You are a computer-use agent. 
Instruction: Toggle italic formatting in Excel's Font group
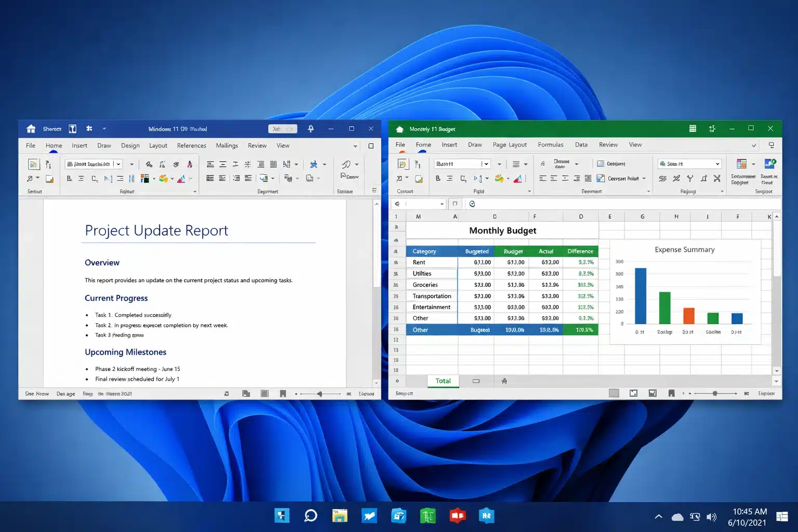(450, 178)
